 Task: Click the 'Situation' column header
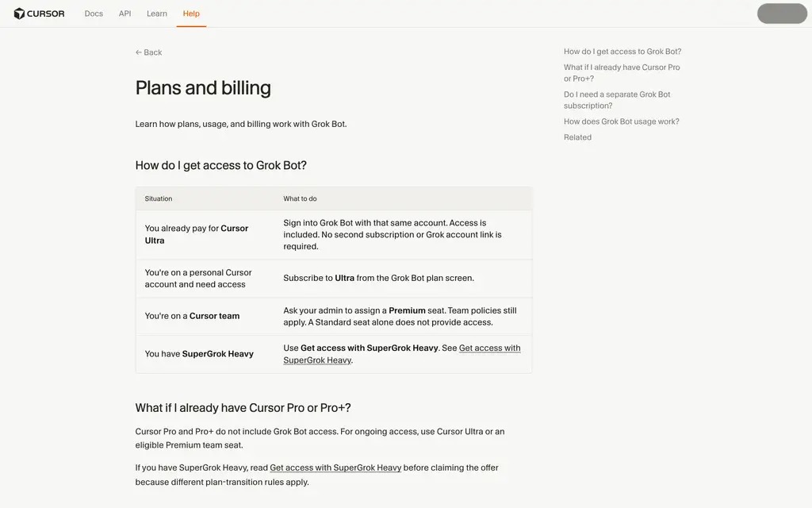159,198
